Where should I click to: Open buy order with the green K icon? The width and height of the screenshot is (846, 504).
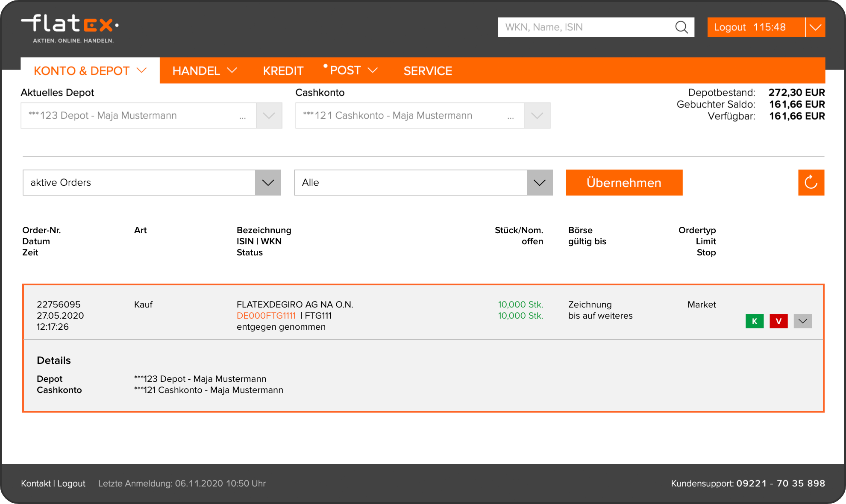pyautogui.click(x=755, y=321)
